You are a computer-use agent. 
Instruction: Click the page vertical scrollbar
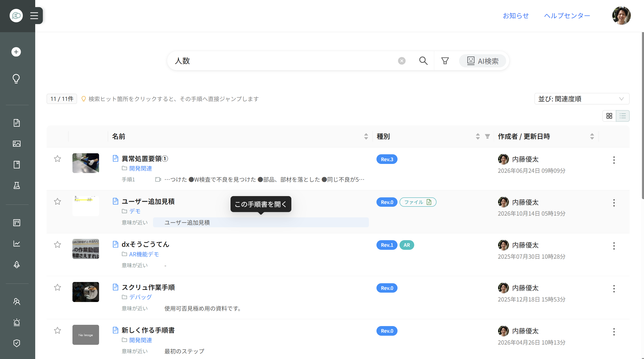[642, 116]
